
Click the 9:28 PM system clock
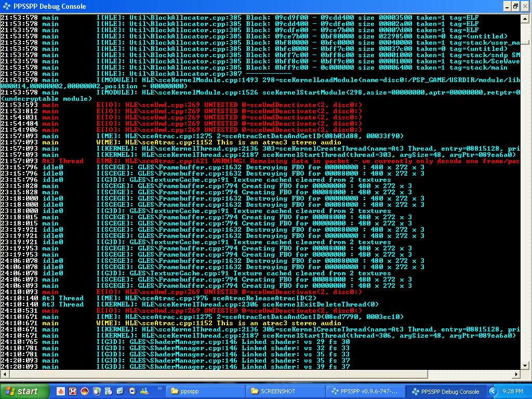[x=513, y=391]
